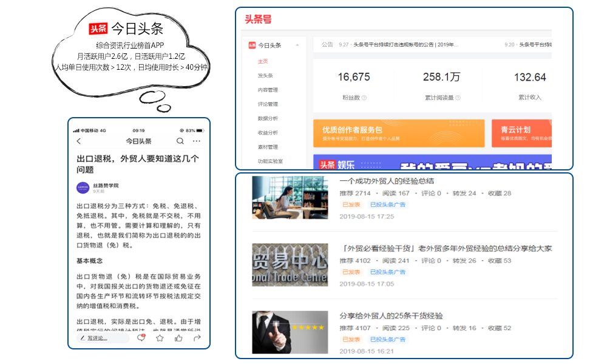Click the help icon next to 累计阅读量

[x=458, y=98]
